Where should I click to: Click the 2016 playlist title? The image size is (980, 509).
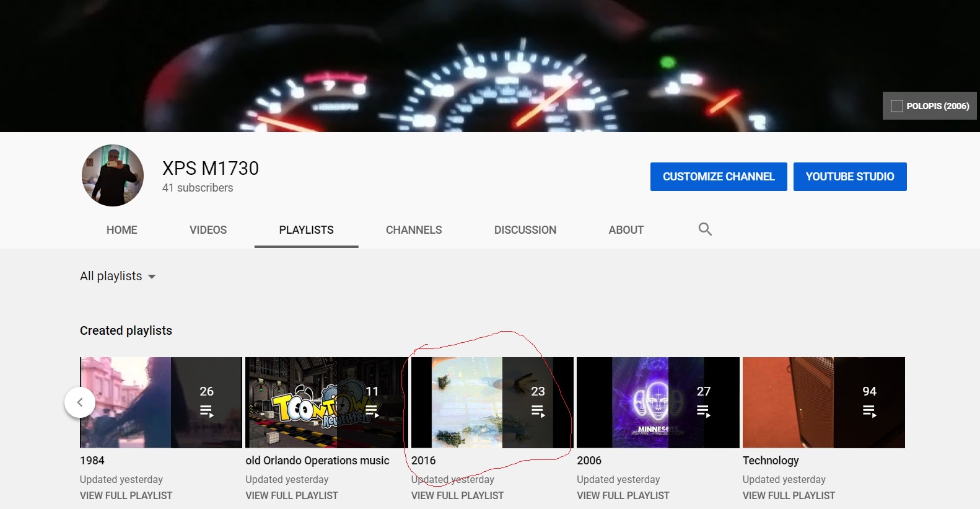pos(424,461)
